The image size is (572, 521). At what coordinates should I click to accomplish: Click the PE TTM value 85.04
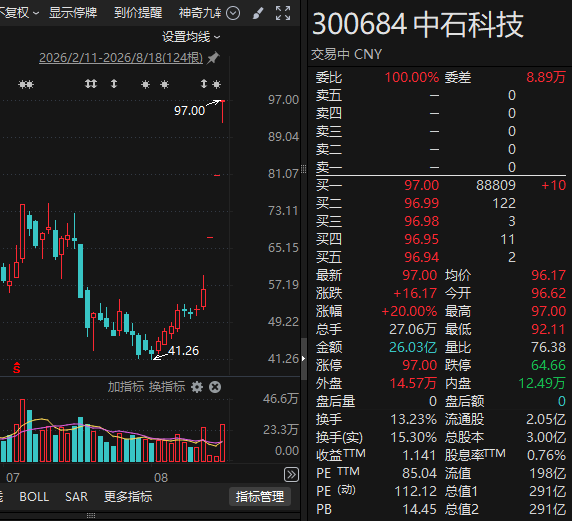pyautogui.click(x=420, y=473)
